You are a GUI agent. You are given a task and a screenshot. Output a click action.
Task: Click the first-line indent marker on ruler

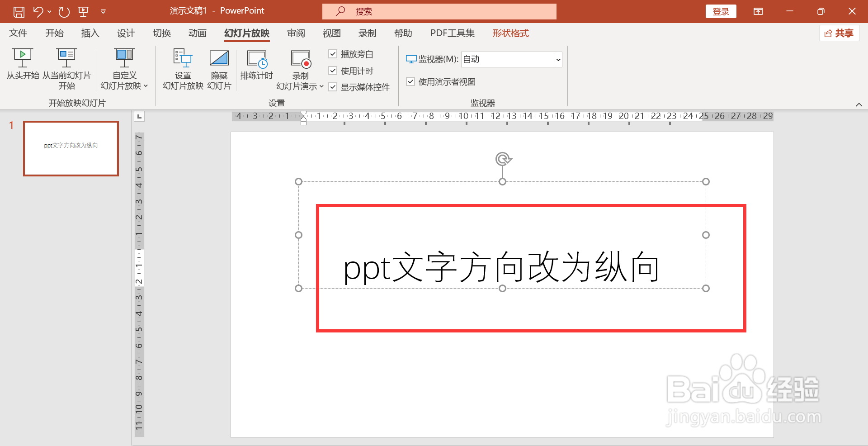coord(304,114)
